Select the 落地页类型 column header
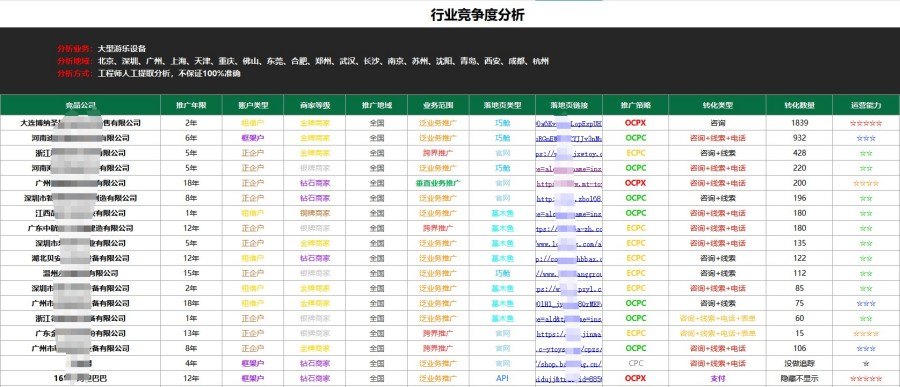Screen dimensions: 900x387 pyautogui.click(x=502, y=106)
